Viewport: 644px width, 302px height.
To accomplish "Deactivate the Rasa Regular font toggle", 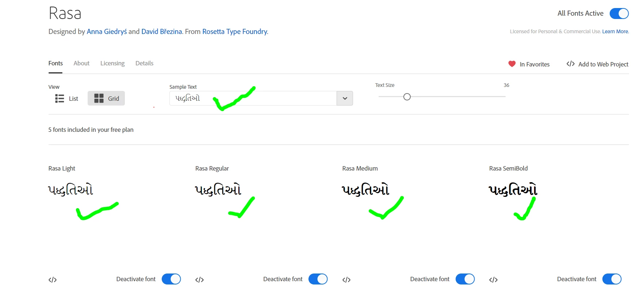I will [x=318, y=279].
